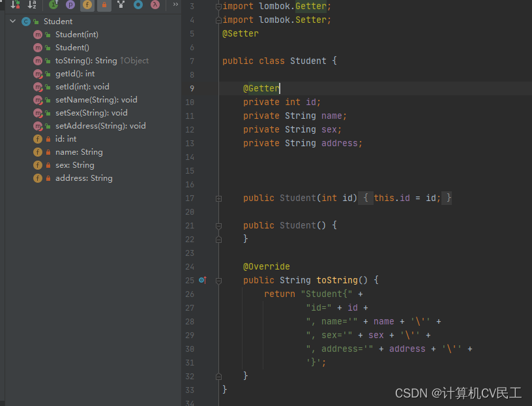Click 'name' field declaration on line 11
This screenshot has width=532, height=406.
[x=331, y=116]
